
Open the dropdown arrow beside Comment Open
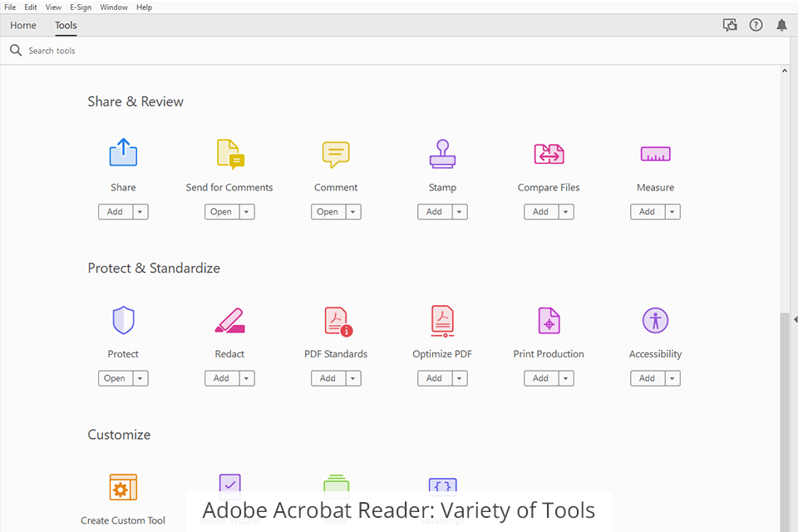[353, 212]
